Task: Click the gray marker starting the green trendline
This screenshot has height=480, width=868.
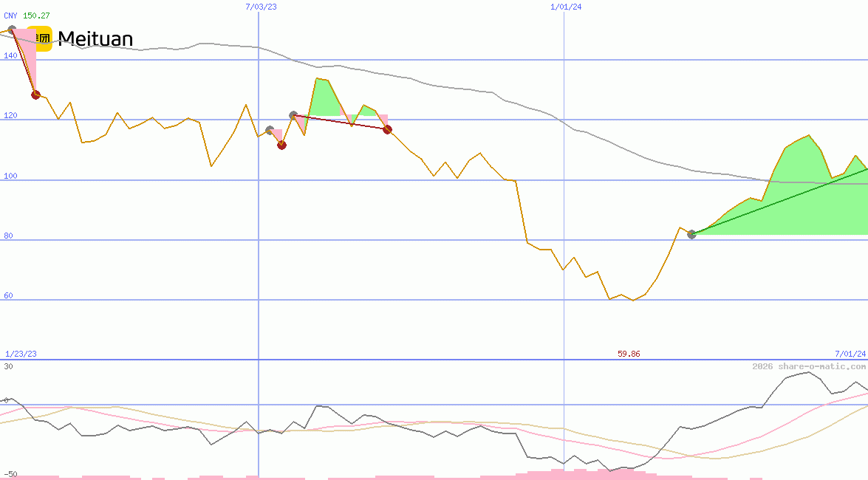Action: (691, 234)
